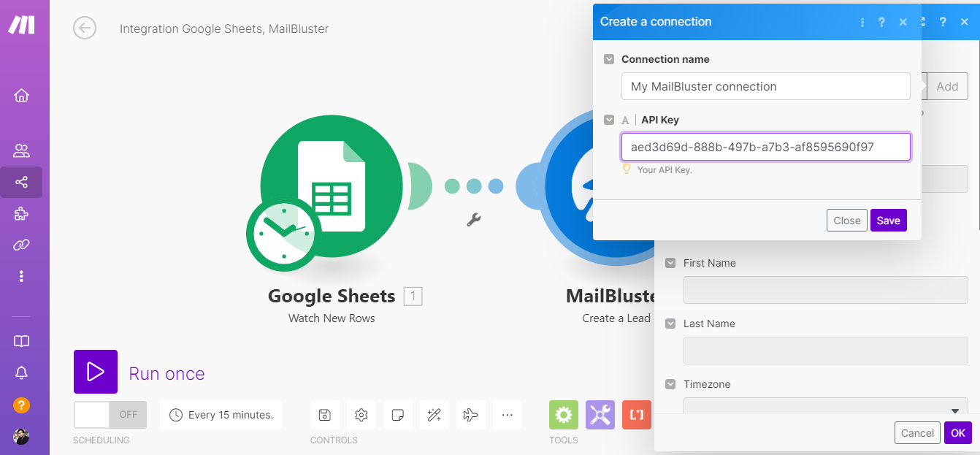This screenshot has width=980, height=455.
Task: Open the puzzle-piece Templates icon
Action: pyautogui.click(x=21, y=213)
